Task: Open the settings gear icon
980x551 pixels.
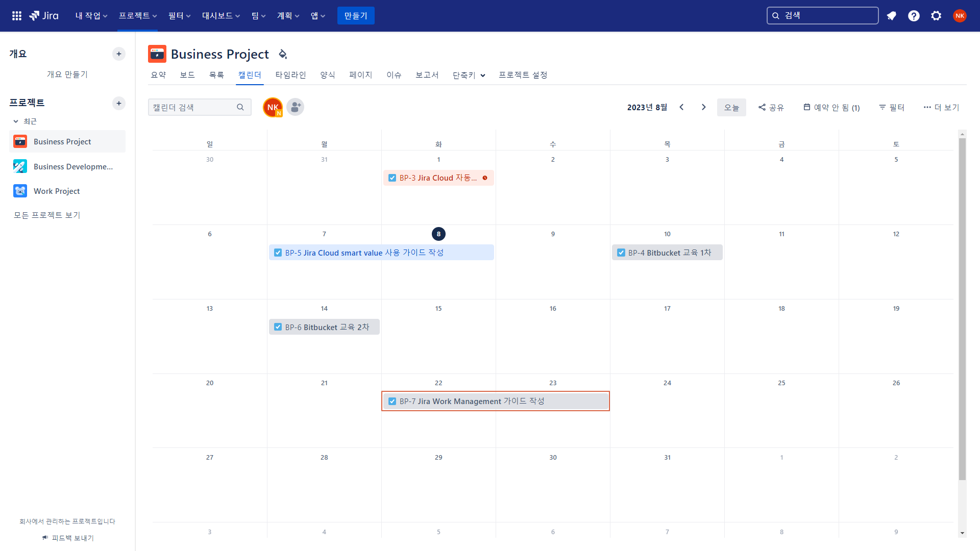Action: [936, 16]
